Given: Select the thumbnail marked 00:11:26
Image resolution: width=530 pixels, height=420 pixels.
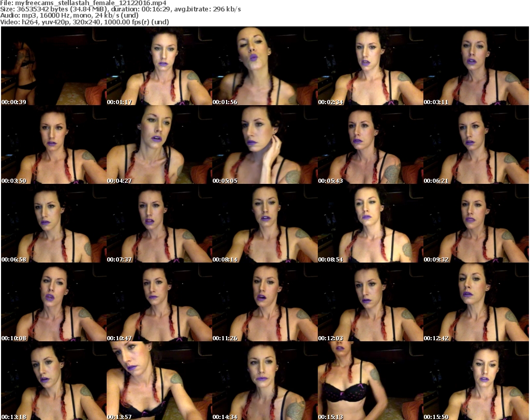Looking at the screenshot, I should 264,302.
